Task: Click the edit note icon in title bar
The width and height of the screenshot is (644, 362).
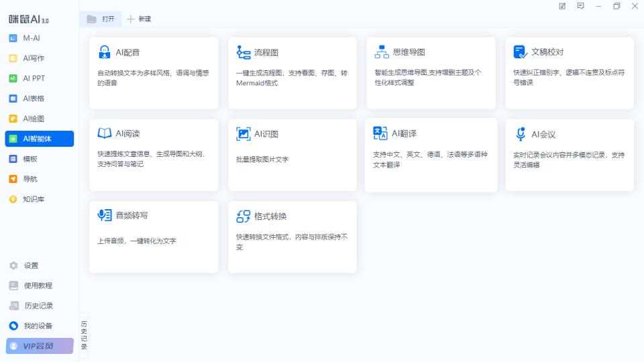Action: coord(562,6)
